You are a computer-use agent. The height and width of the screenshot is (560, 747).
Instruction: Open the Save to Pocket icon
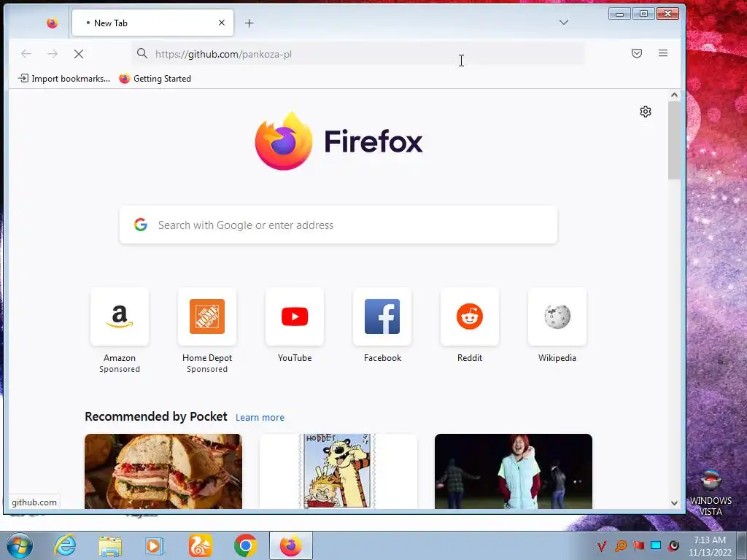coord(636,53)
